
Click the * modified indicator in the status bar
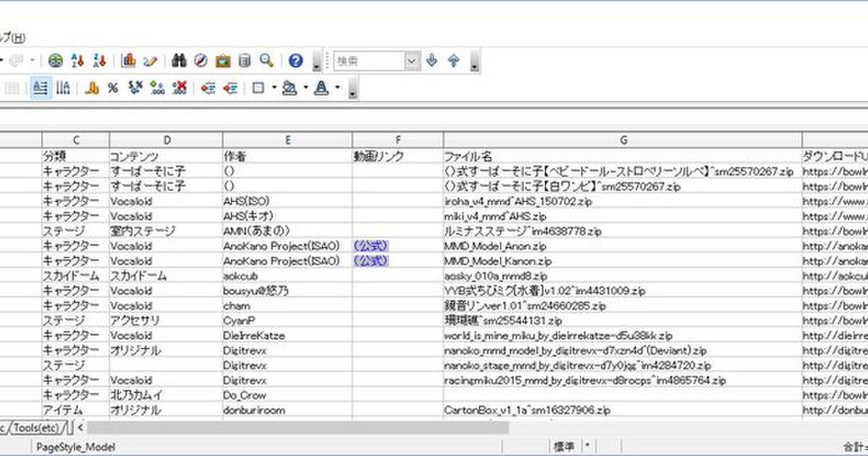[587, 447]
